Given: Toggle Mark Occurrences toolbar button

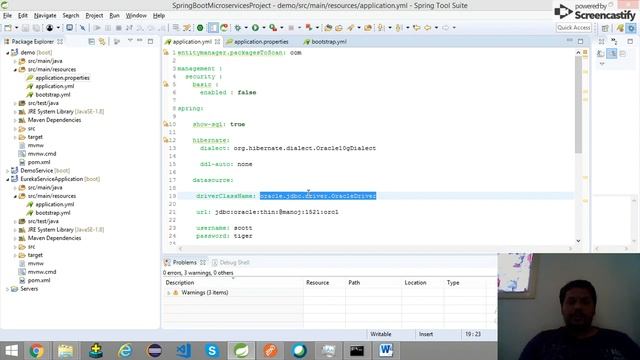Looking at the screenshot, I should point(213,28).
